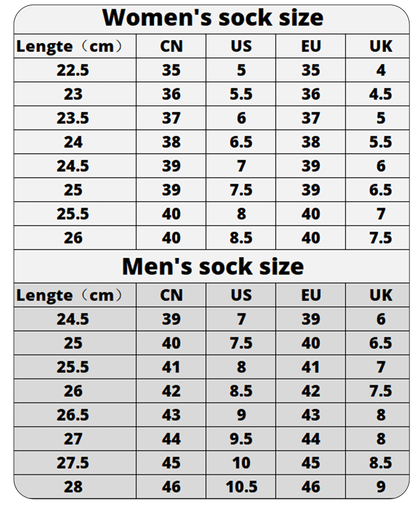420x508 pixels.
Task: Select men's length 27.5 cell
Action: (75, 463)
